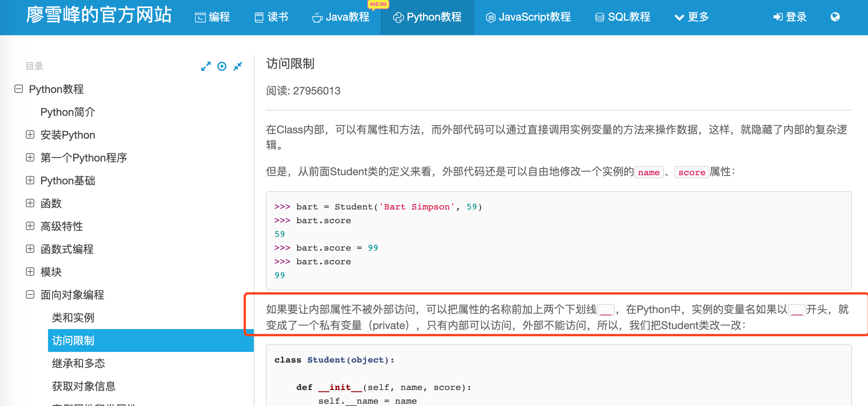The image size is (868, 406).
Task: Open the 继承和多态 chapter
Action: click(78, 363)
